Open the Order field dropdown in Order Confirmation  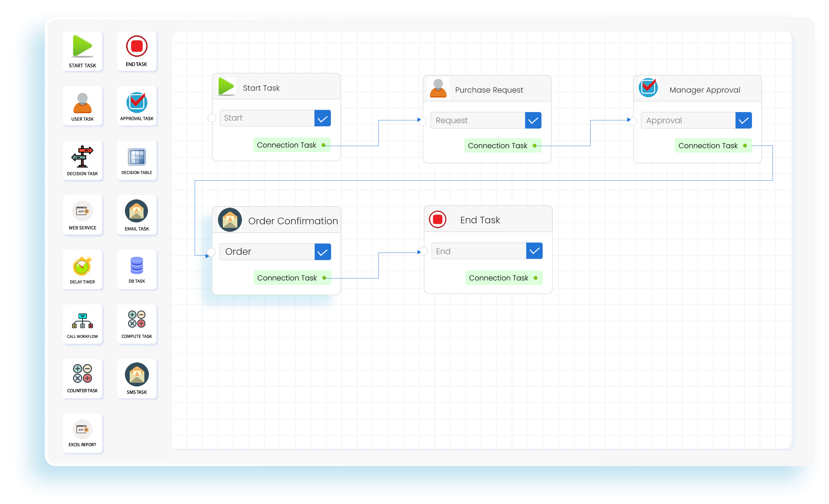tap(322, 252)
